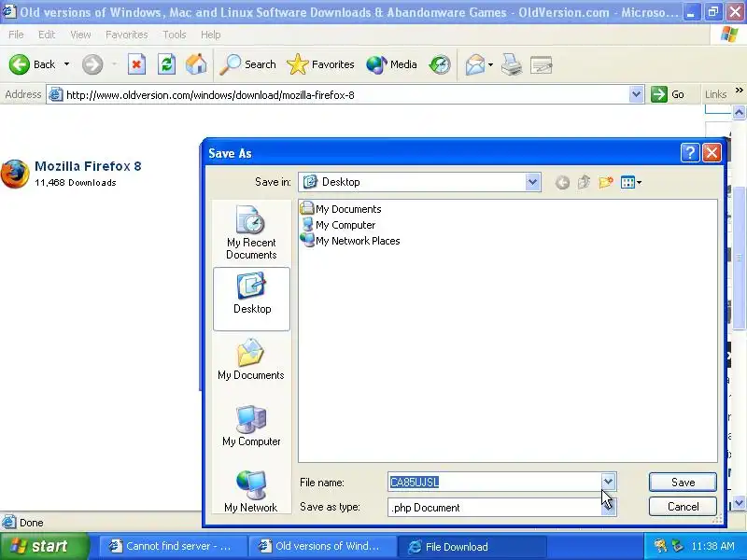
Task: Open the Help menu
Action: click(211, 35)
